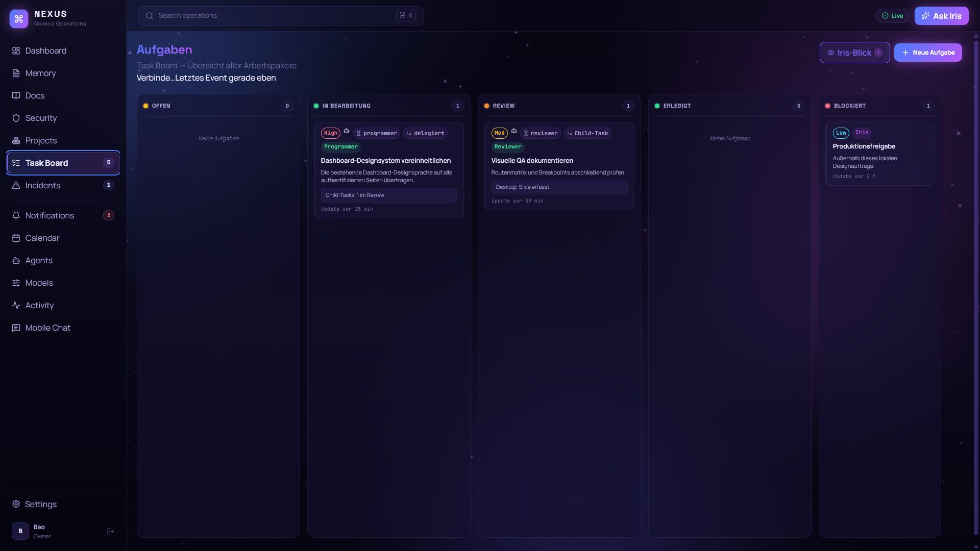Click the Med priority tag
The width and height of the screenshot is (980, 551).
coord(499,133)
